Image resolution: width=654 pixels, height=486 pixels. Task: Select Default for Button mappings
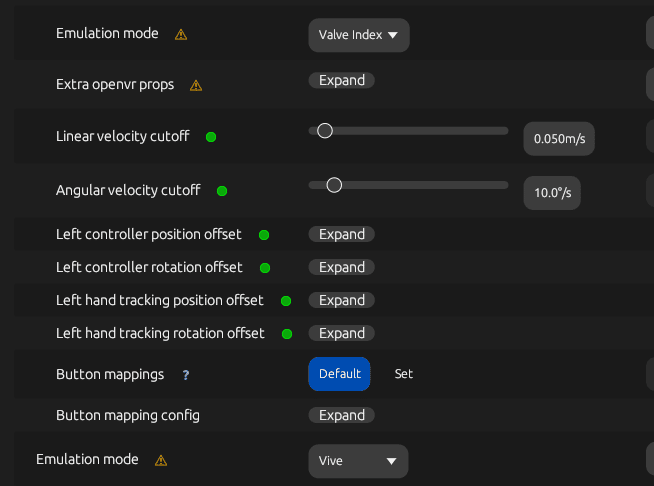tap(340, 374)
